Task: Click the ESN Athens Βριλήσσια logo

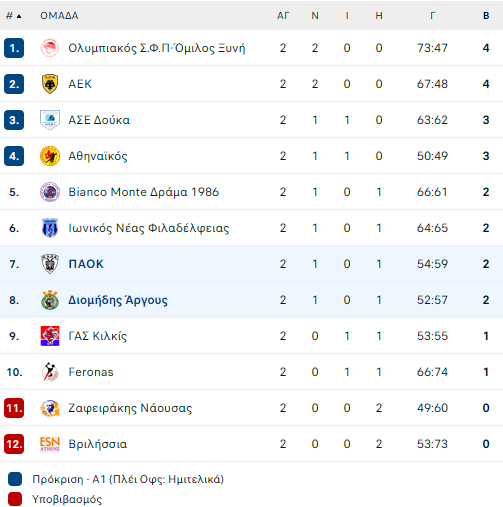Action: point(50,444)
